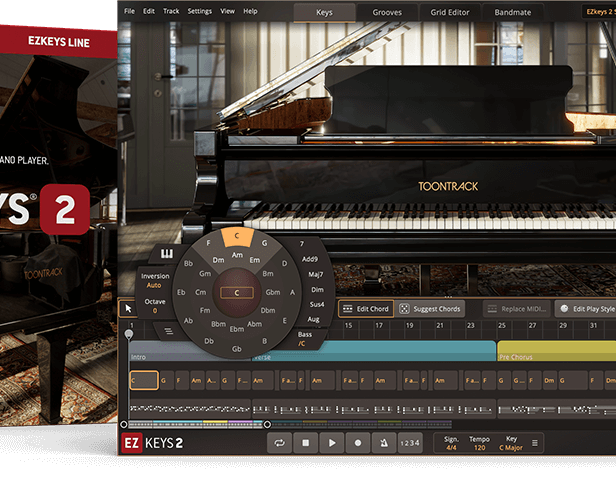Screen dimensions: 616x488
Task: Select the Em chord on the wheel
Action: [x=255, y=260]
